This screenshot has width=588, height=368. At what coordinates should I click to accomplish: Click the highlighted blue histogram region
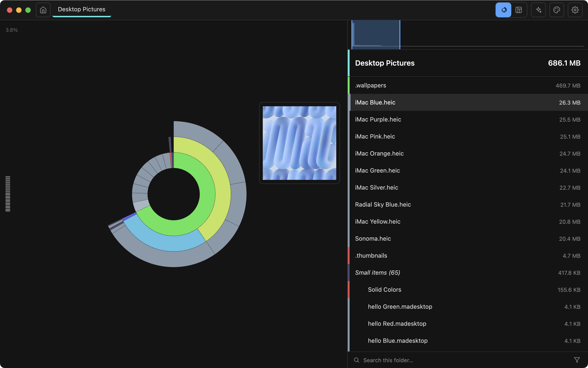(376, 34)
